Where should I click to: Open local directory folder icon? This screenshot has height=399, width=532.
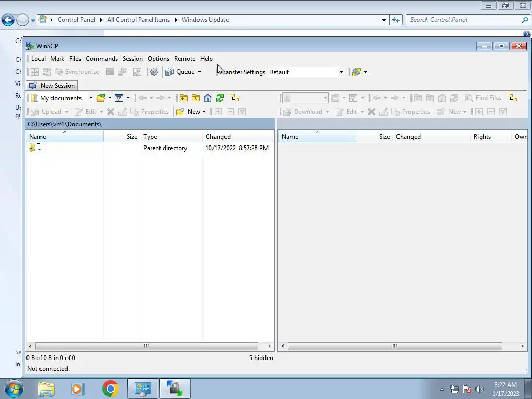[100, 98]
